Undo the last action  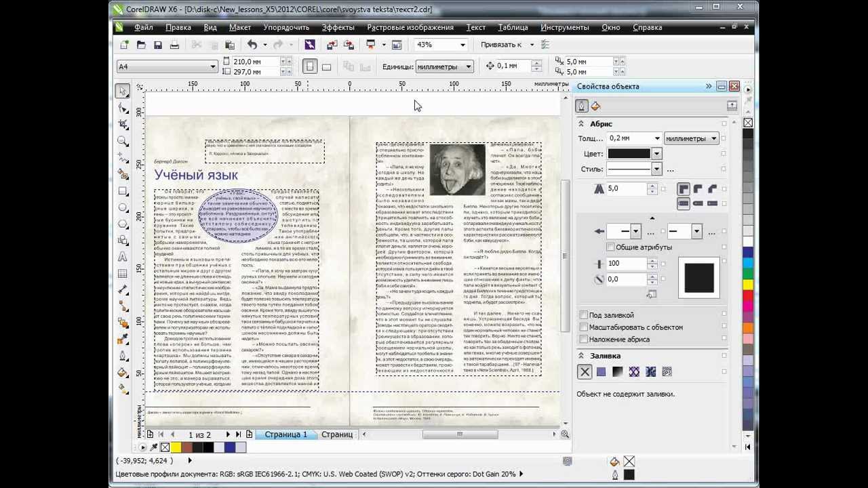point(252,45)
